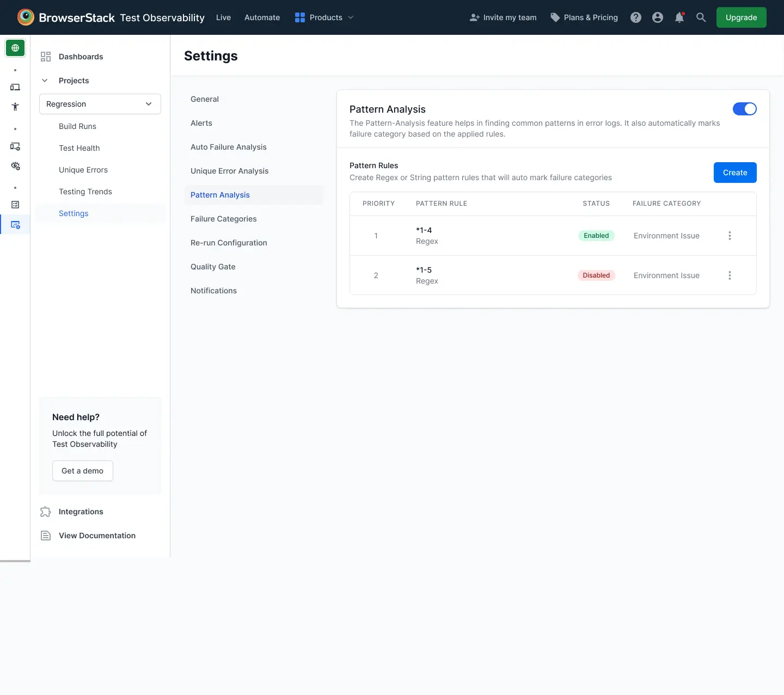This screenshot has height=695, width=784.
Task: Open the Regression project dropdown
Action: [x=100, y=104]
